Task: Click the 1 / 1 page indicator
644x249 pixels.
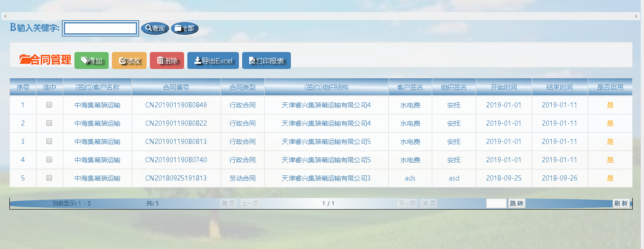Action: (x=328, y=204)
